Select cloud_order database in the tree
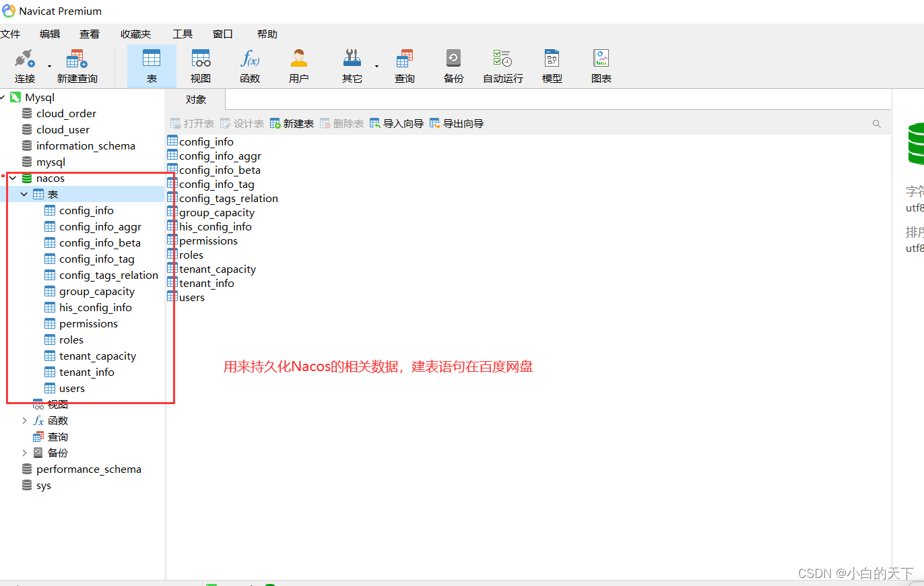 click(66, 114)
